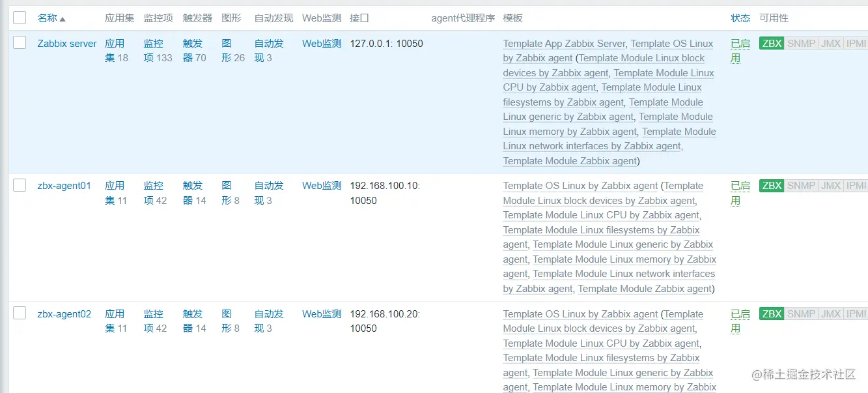
Task: Open Web监测 for Zabbix server
Action: click(x=322, y=44)
